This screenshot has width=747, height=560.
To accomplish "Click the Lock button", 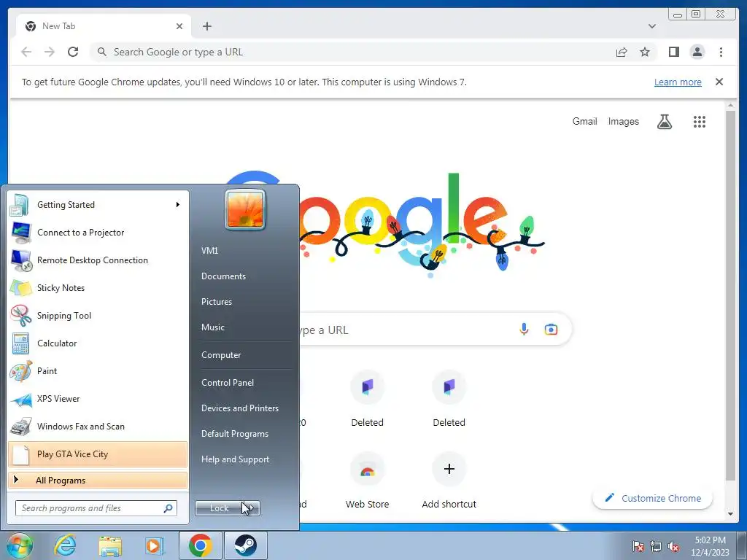I will 220,508.
